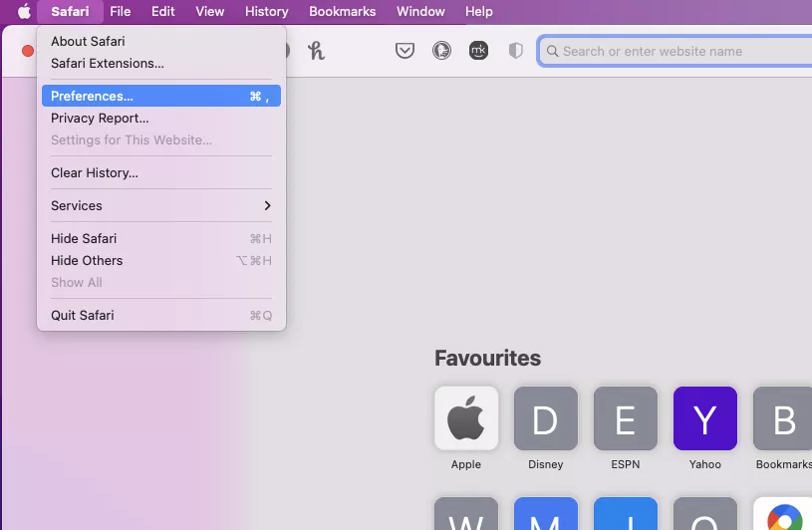
Task: Click the black 'mk' extension icon
Action: point(478,51)
